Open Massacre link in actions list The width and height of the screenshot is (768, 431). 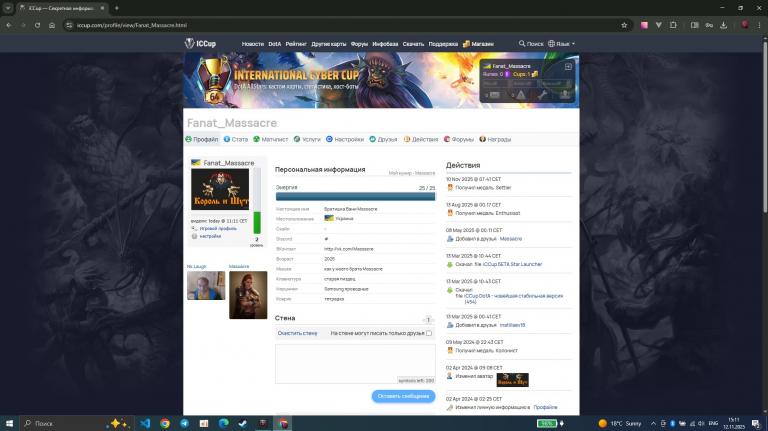pyautogui.click(x=511, y=239)
